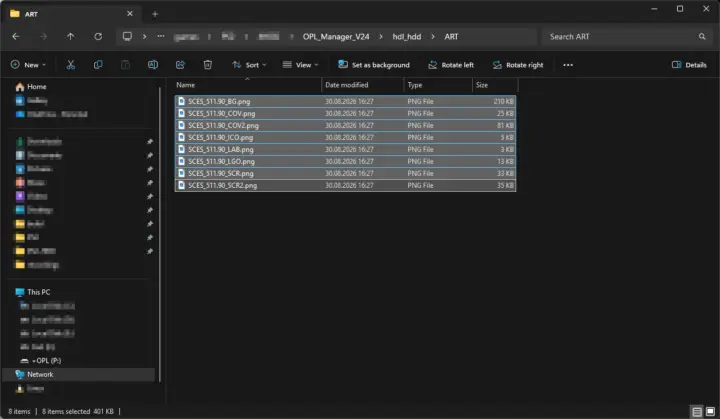Click Rotate left button

click(x=451, y=65)
